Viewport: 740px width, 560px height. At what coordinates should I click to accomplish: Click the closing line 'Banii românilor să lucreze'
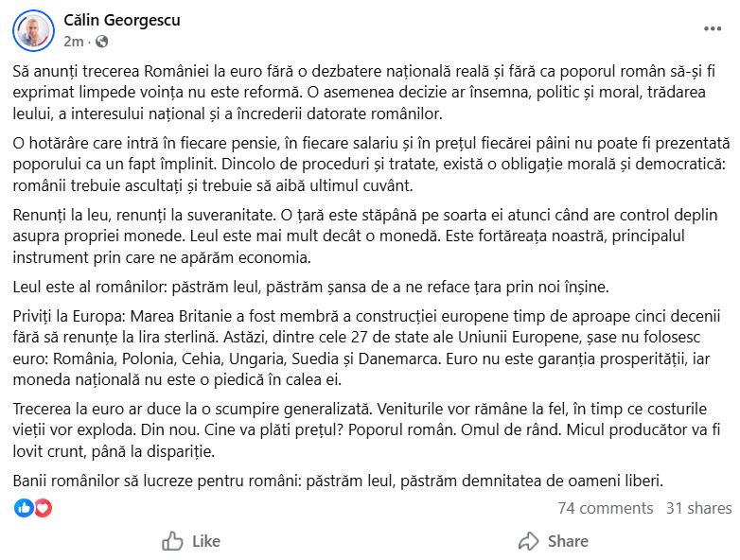click(338, 481)
